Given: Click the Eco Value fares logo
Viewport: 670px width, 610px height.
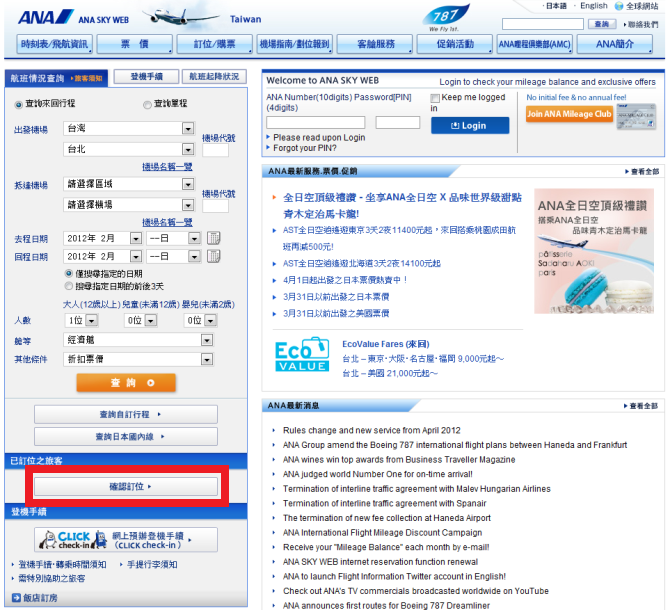Looking at the screenshot, I should click(302, 354).
